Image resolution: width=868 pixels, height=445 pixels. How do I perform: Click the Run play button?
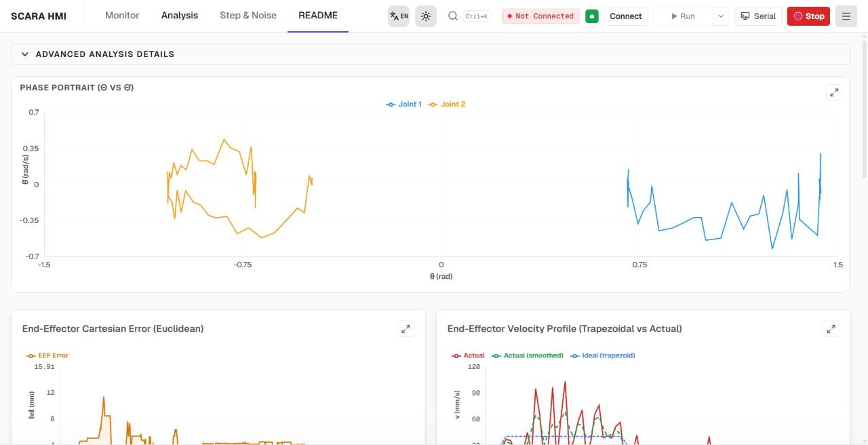point(683,16)
